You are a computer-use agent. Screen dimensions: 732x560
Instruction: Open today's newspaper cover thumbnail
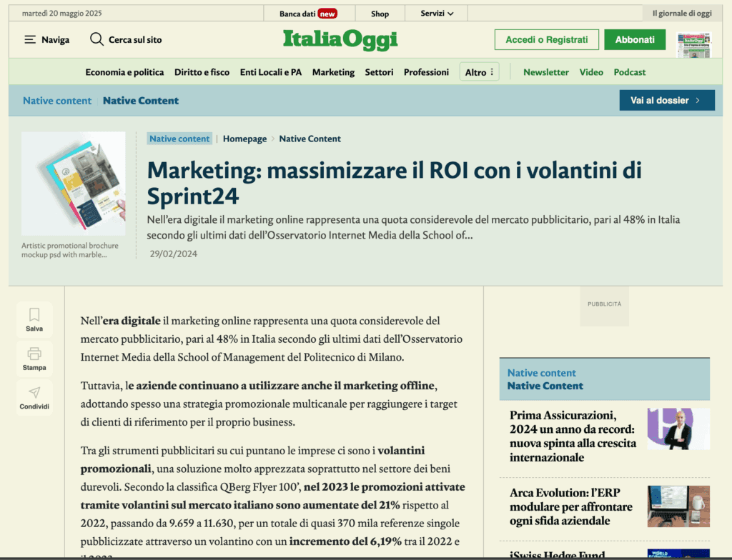(693, 44)
